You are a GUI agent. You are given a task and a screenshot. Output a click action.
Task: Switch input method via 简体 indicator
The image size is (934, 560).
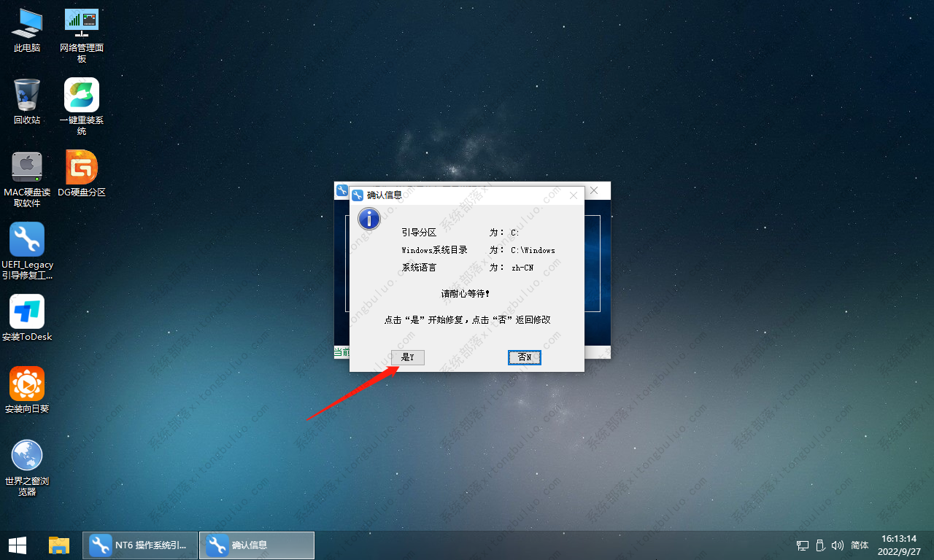point(860,545)
